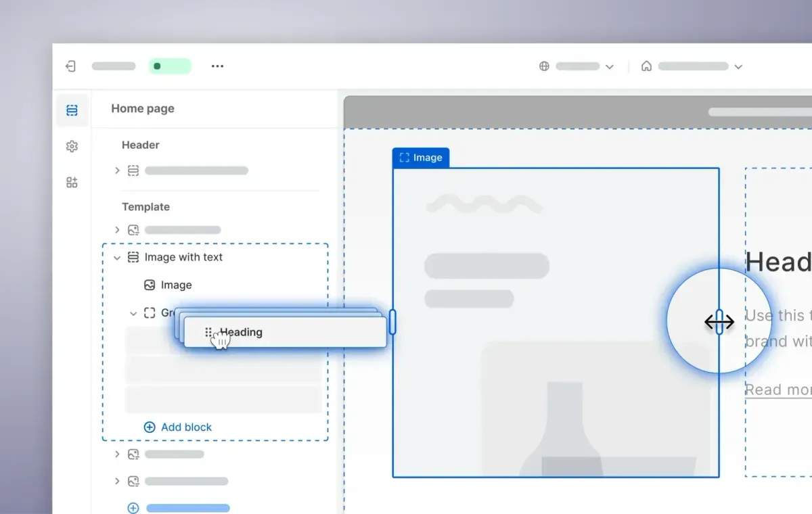Click the green status badge
This screenshot has width=812, height=514.
[x=170, y=66]
